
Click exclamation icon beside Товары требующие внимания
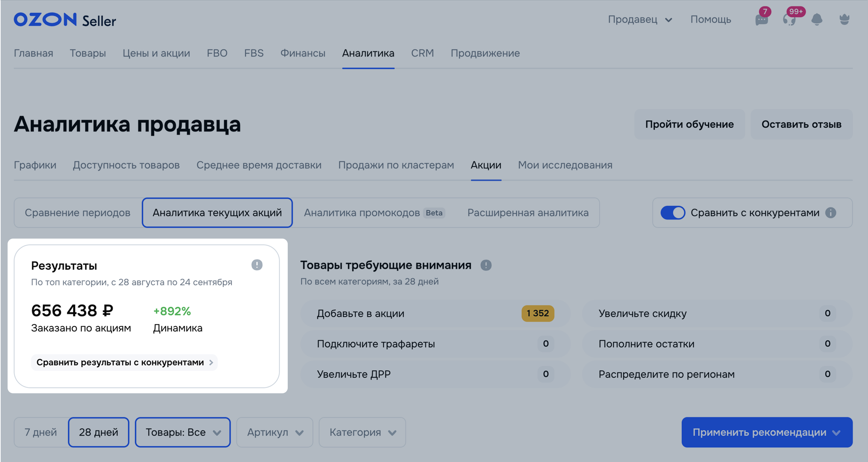pos(486,265)
